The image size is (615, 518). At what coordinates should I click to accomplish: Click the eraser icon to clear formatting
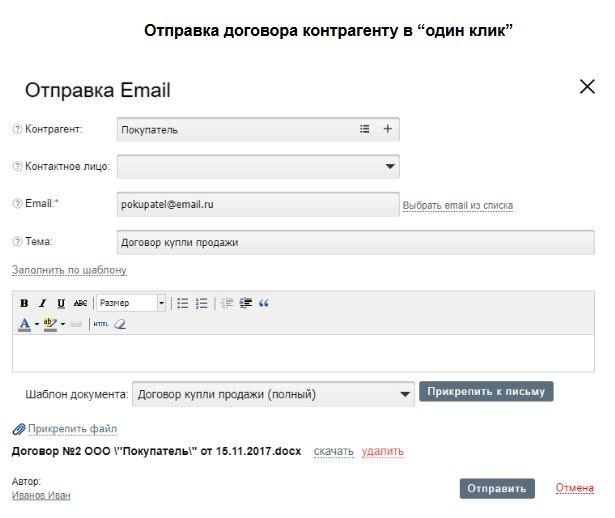point(120,324)
